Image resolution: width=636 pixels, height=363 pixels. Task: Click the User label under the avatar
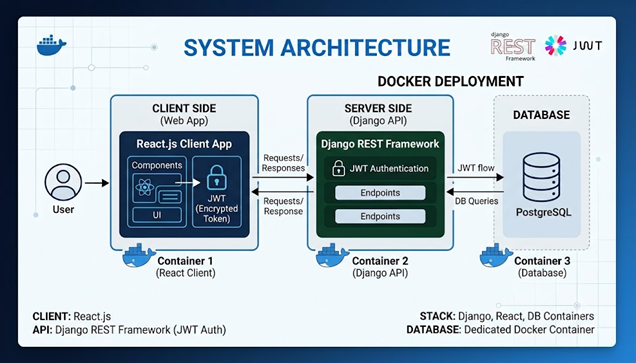pyautogui.click(x=63, y=210)
